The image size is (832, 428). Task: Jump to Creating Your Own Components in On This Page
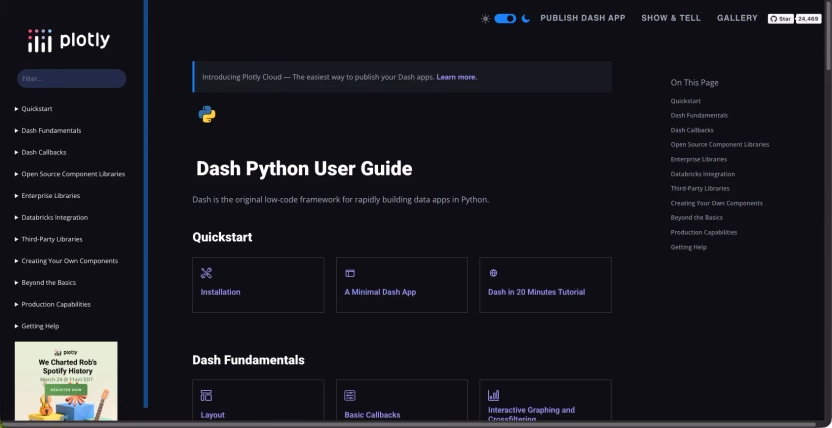(x=716, y=203)
